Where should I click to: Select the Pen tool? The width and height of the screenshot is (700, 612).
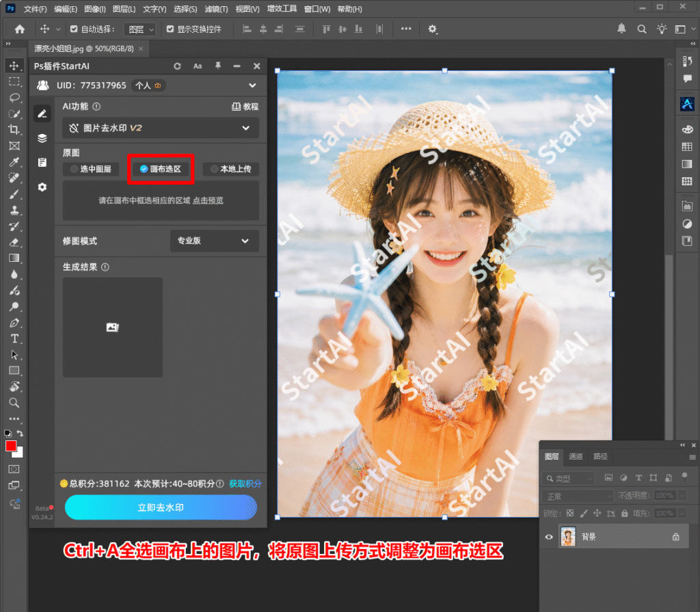point(14,323)
